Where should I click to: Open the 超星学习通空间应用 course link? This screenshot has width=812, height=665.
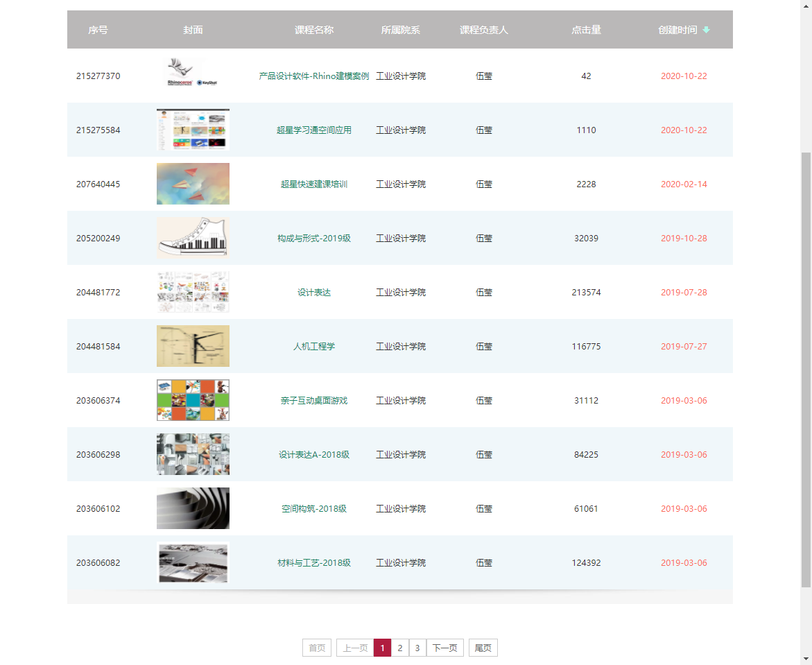tap(313, 130)
